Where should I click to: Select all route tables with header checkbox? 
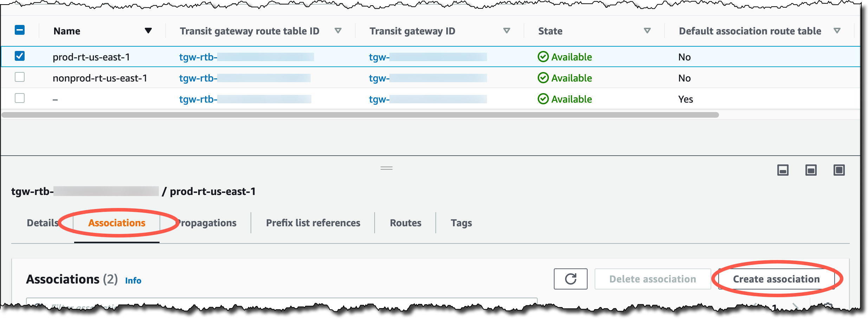(x=20, y=31)
